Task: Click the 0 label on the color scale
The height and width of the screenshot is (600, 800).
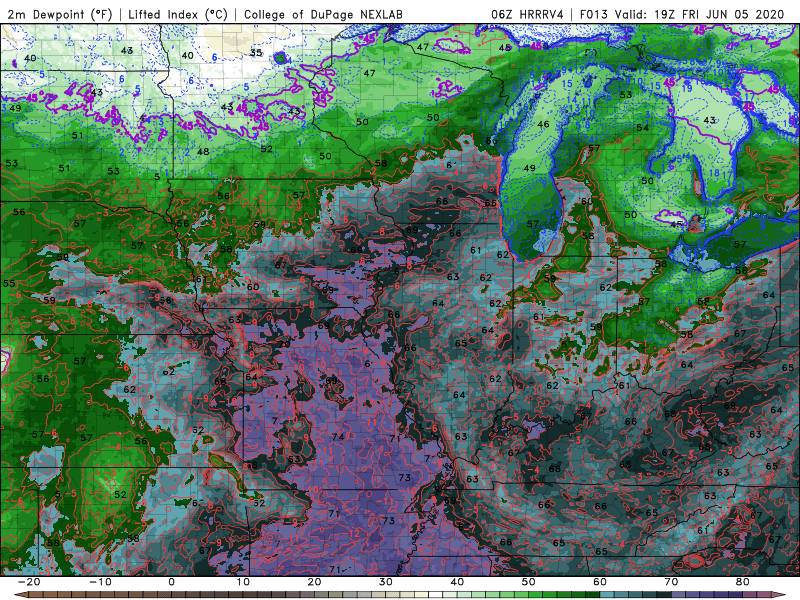Action: click(171, 582)
